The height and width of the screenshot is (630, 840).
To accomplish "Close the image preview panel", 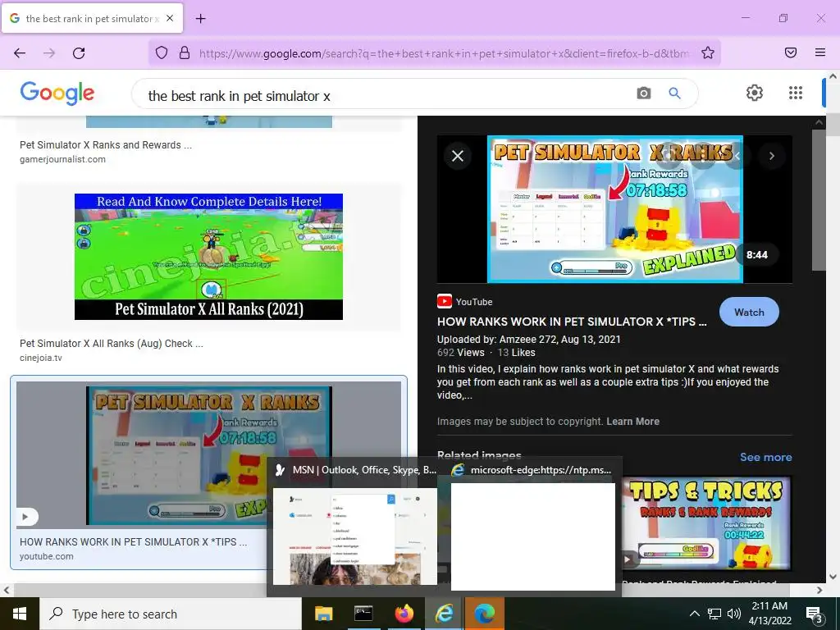I will tap(458, 156).
